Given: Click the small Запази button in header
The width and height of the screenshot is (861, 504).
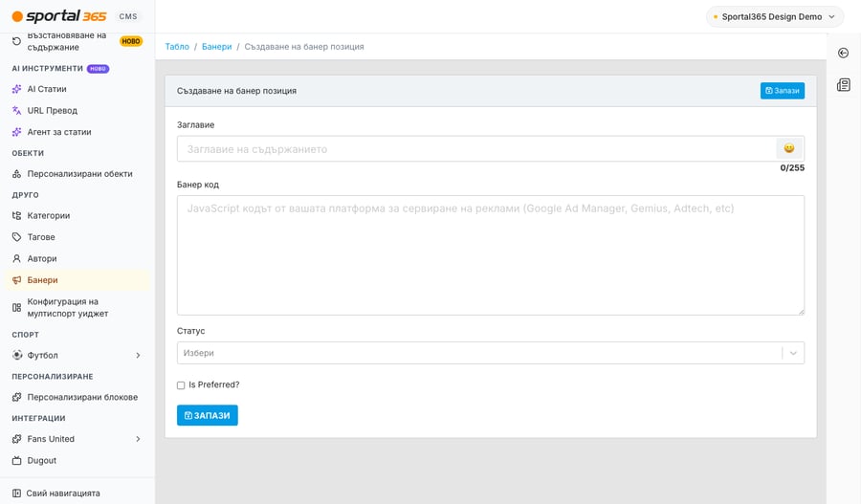Looking at the screenshot, I should (783, 91).
